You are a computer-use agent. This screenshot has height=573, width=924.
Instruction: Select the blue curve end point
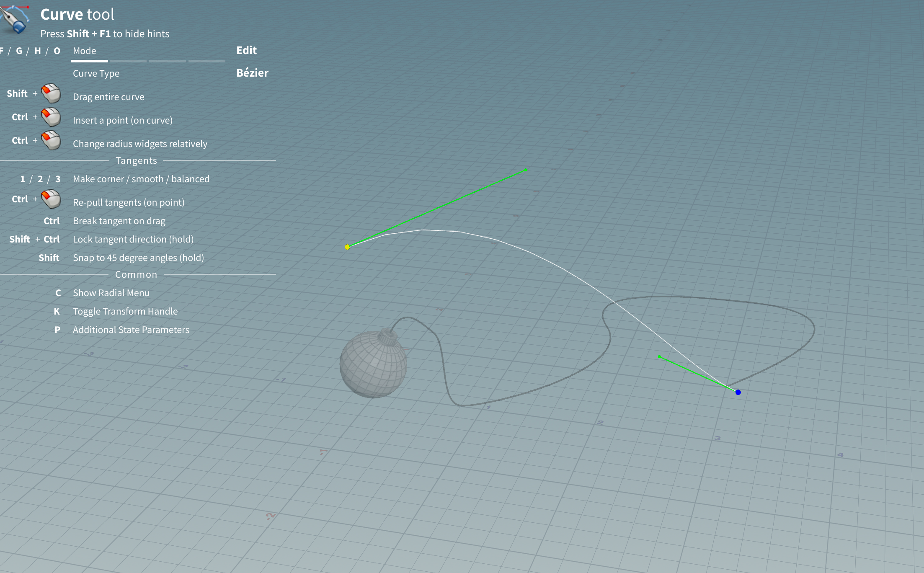738,392
